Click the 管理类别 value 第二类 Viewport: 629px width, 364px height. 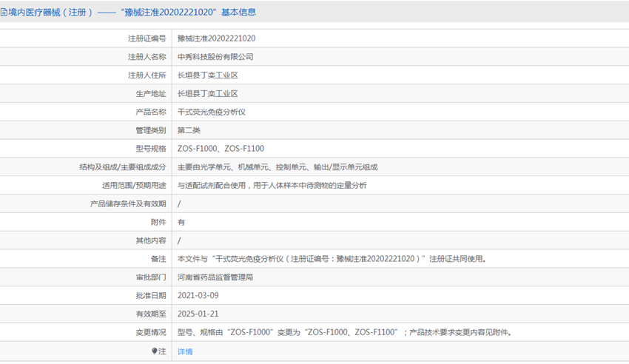pyautogui.click(x=189, y=130)
